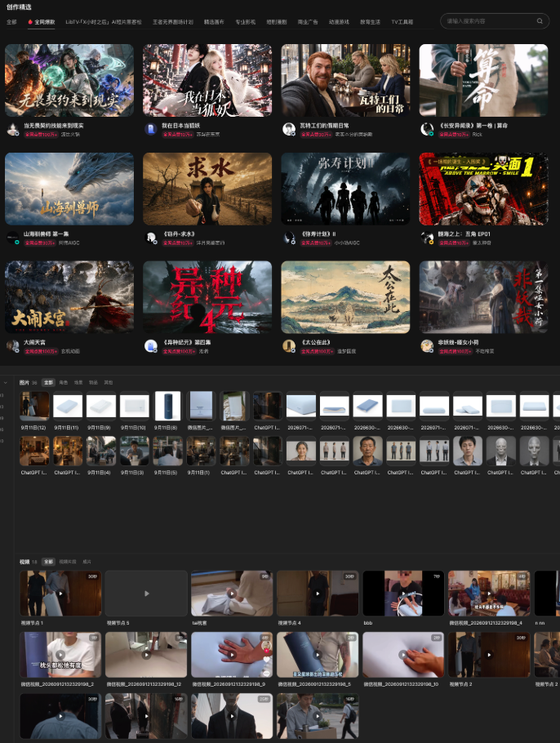The image size is (560, 743).
Task: Play the 微信视频_20260912132329198_12 video
Action: tap(146, 654)
